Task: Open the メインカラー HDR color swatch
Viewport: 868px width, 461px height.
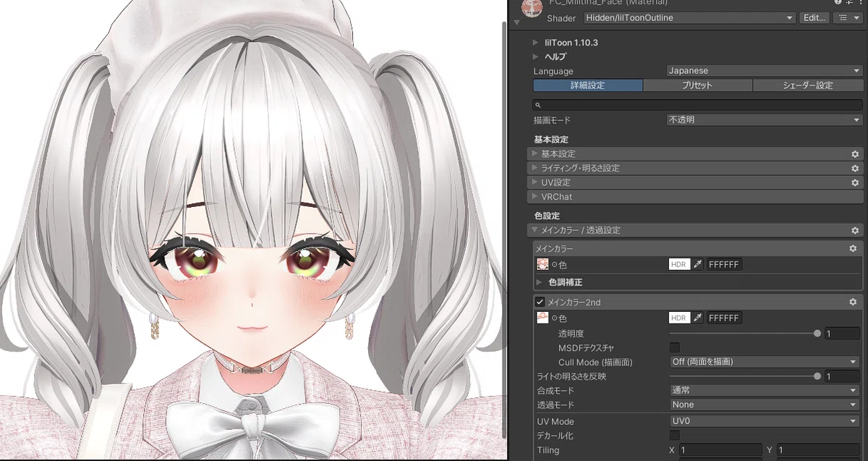Action: pos(678,265)
